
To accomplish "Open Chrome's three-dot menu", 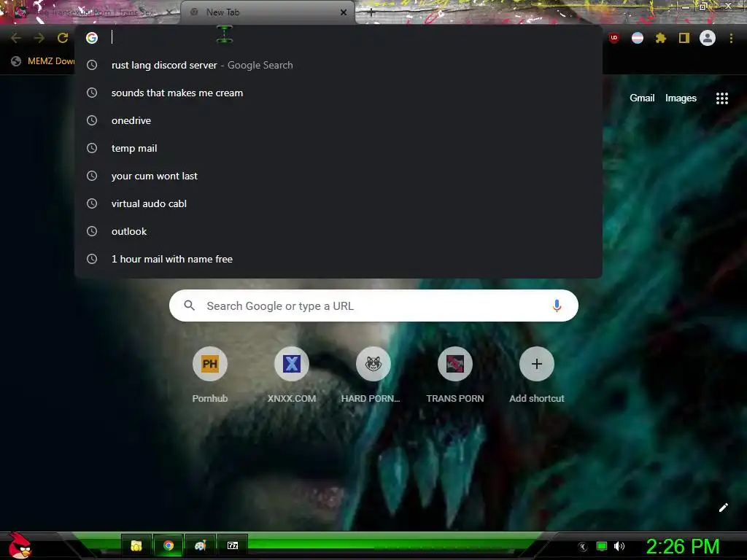I will (x=731, y=38).
